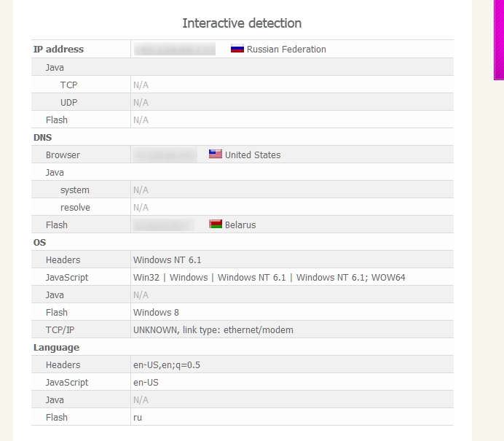
Task: Click the blurred IP address value
Action: (x=175, y=49)
